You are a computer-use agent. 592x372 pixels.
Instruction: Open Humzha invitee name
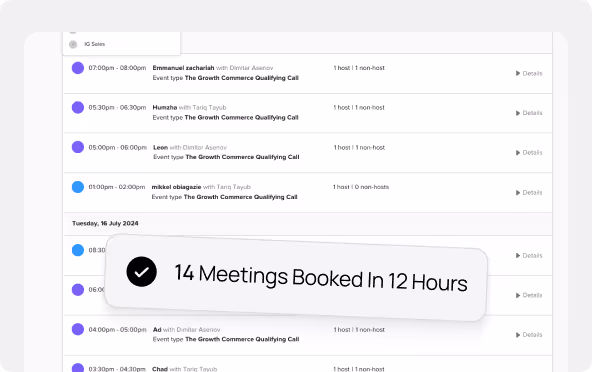tap(165, 107)
